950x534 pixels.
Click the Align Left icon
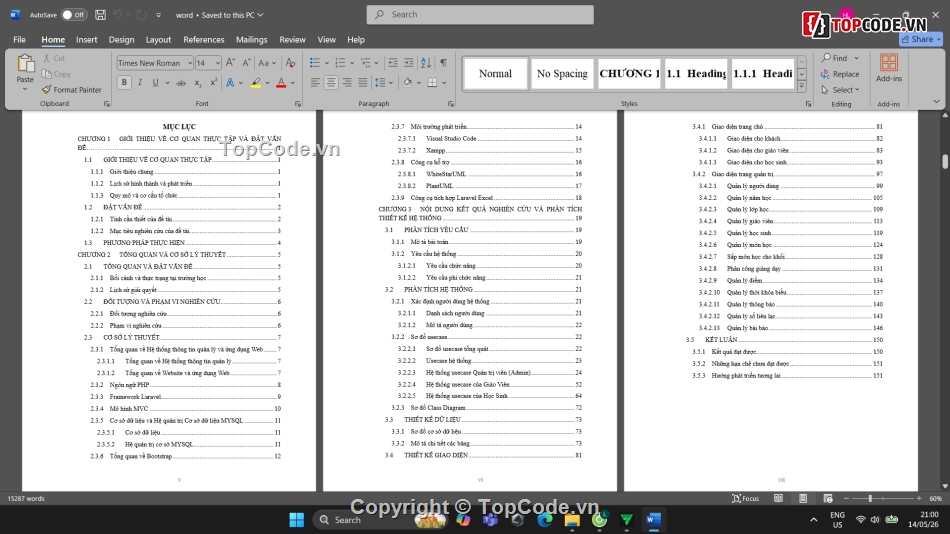(315, 82)
